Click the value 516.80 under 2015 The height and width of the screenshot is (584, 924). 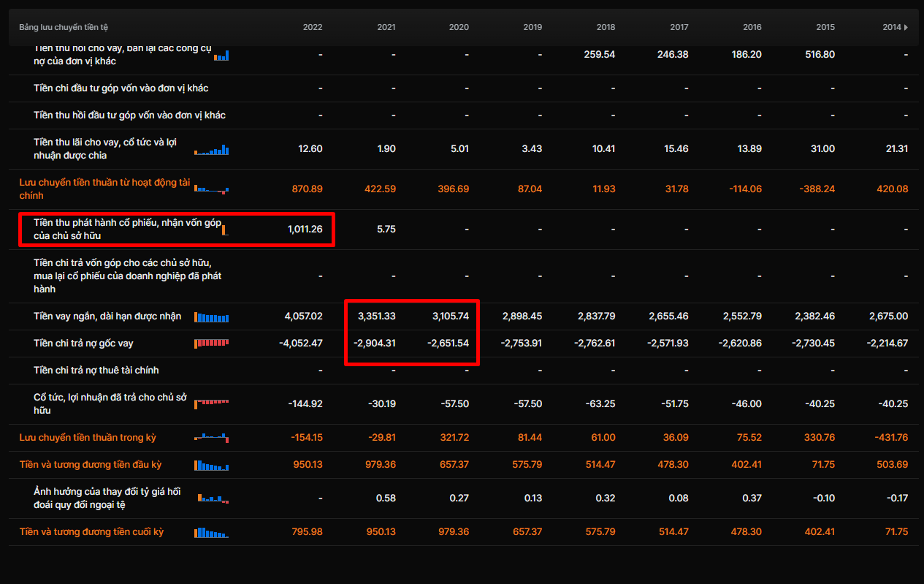(820, 55)
